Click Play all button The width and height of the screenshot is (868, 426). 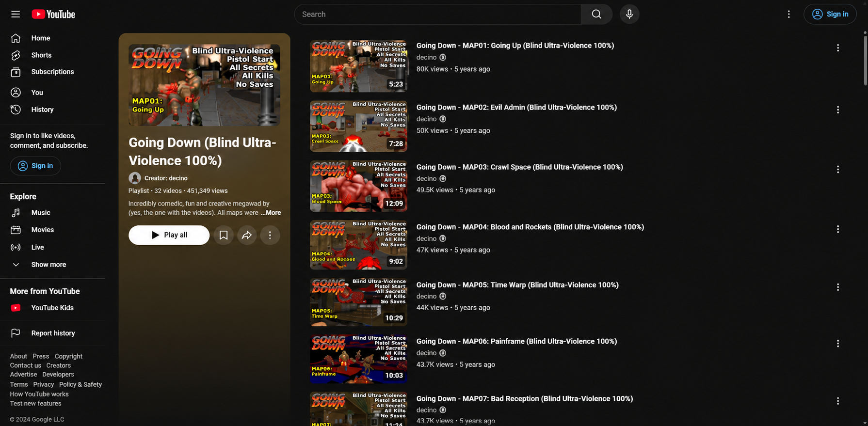(169, 235)
